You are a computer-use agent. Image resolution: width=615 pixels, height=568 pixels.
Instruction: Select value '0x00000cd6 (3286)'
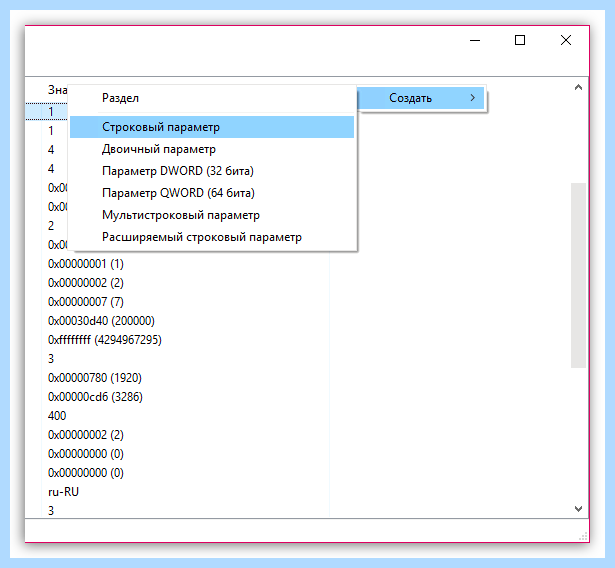95,397
